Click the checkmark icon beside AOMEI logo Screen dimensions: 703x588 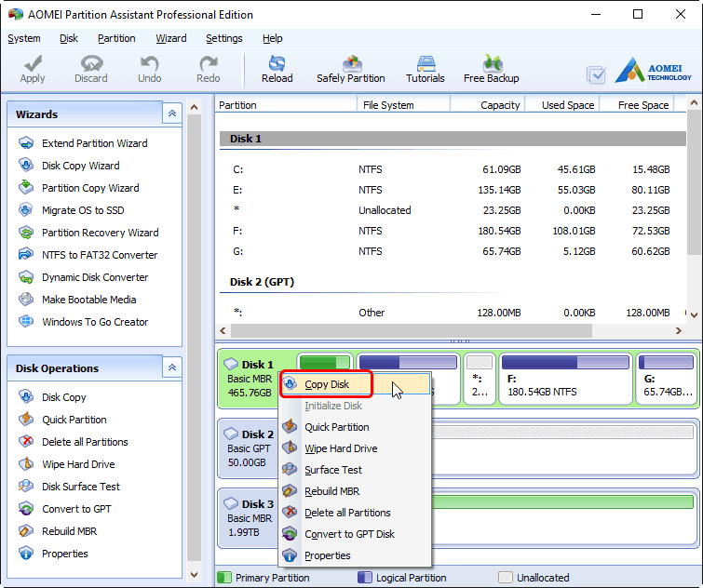tap(596, 74)
